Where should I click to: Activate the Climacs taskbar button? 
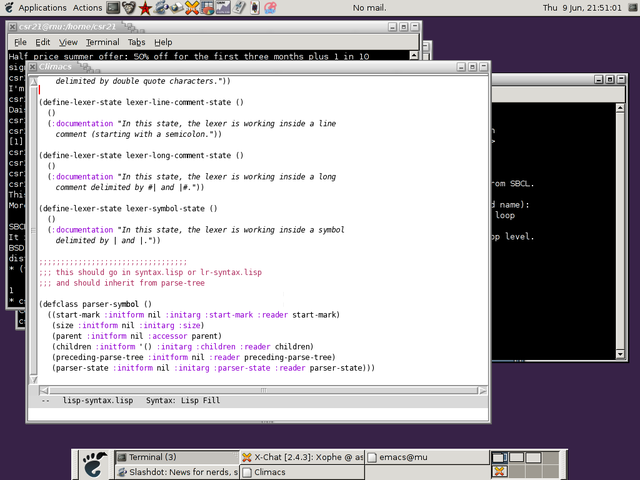coord(302,472)
